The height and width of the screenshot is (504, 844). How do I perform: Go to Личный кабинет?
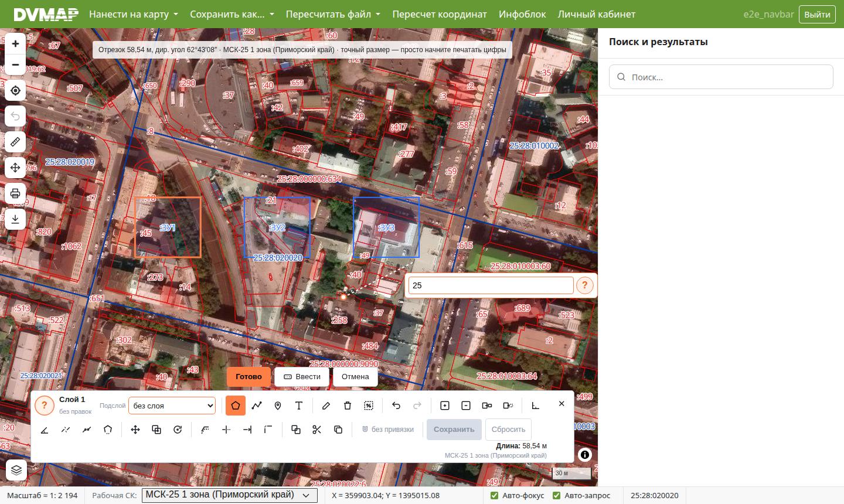tap(597, 14)
